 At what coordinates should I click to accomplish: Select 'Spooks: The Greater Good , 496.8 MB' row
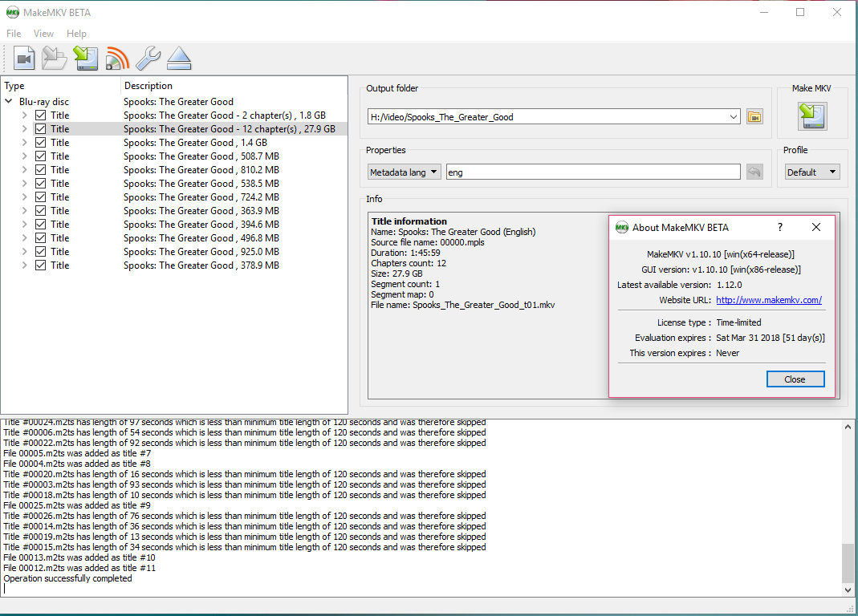point(201,238)
